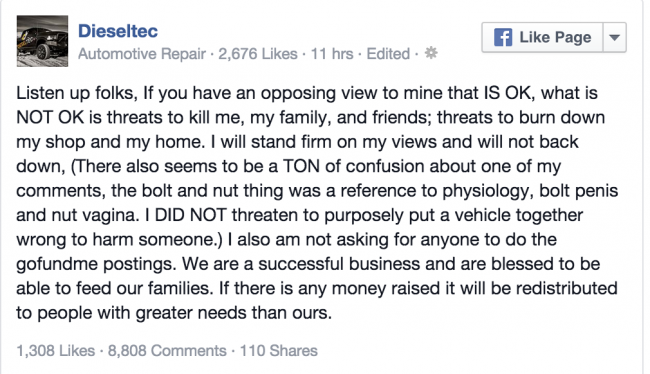Open the gear icon beside Edited
Image resolution: width=650 pixels, height=374 pixels.
click(x=431, y=53)
